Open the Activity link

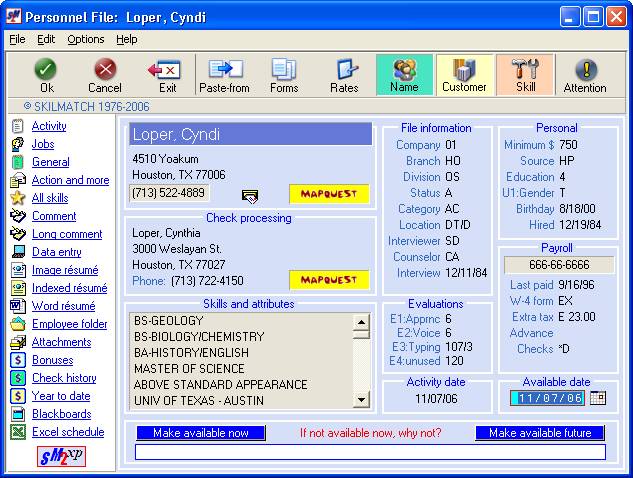coord(49,126)
